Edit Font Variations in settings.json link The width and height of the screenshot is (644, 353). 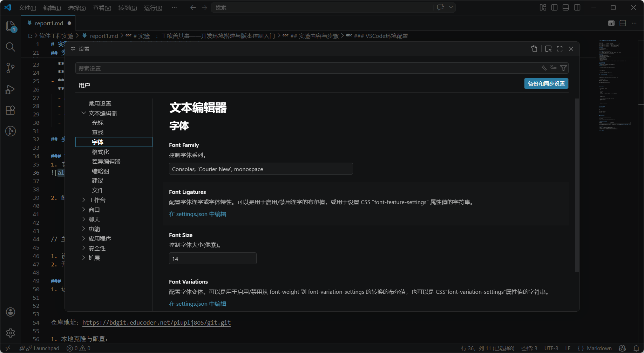pos(197,304)
